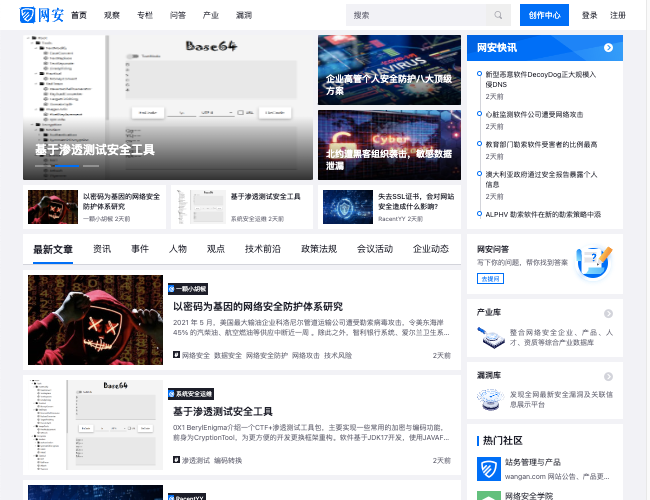Image resolution: width=650 pixels, height=500 pixels.
Task: Select the first carousel indicator bar
Action: click(43, 166)
